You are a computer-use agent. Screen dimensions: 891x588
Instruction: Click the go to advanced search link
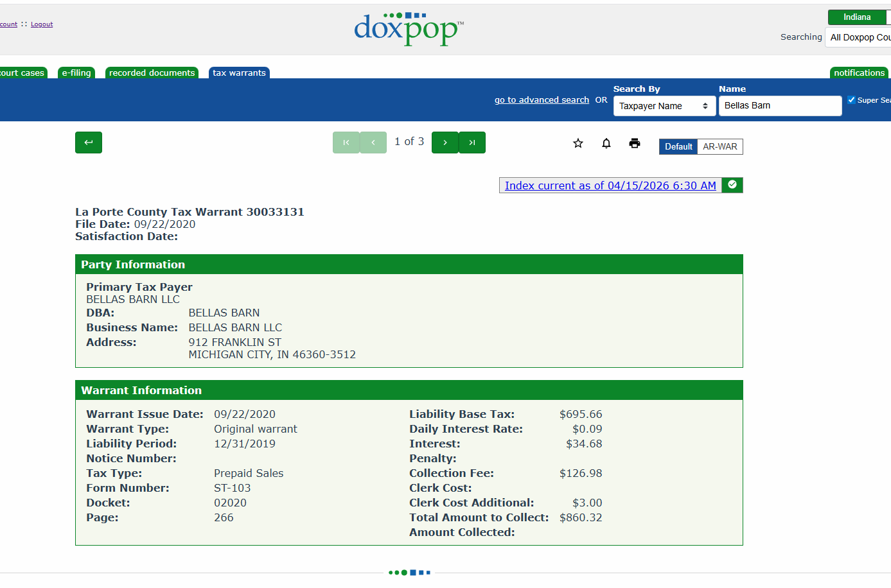(x=542, y=100)
